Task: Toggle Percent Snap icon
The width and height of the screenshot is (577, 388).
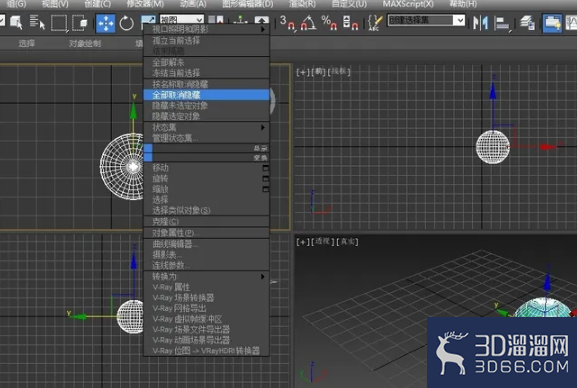Action: (329, 23)
